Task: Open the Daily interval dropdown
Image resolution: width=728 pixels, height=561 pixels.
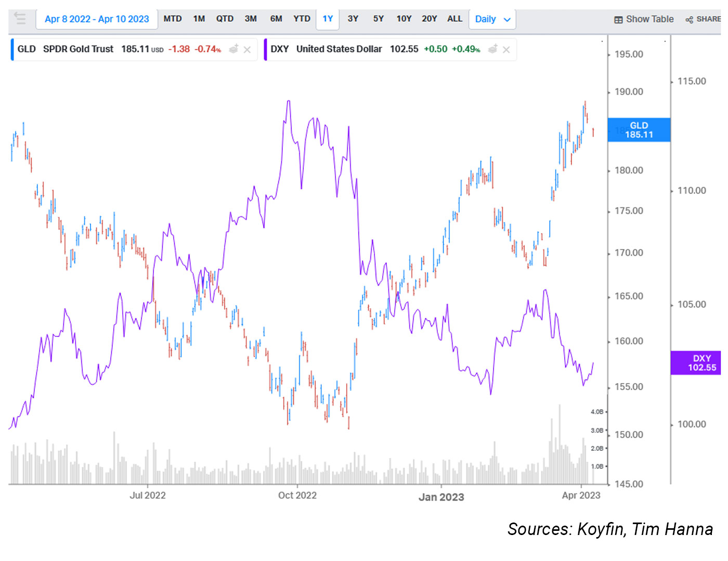Action: (492, 19)
